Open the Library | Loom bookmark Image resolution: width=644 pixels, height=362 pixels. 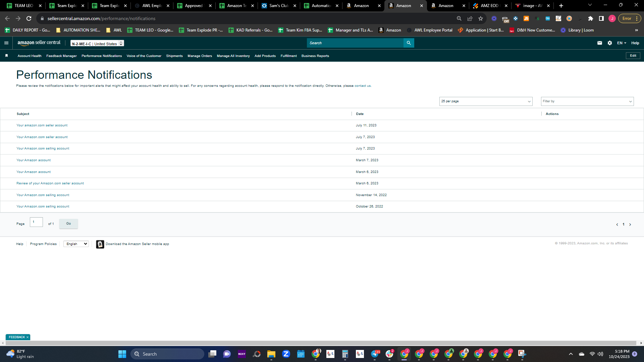(577, 30)
